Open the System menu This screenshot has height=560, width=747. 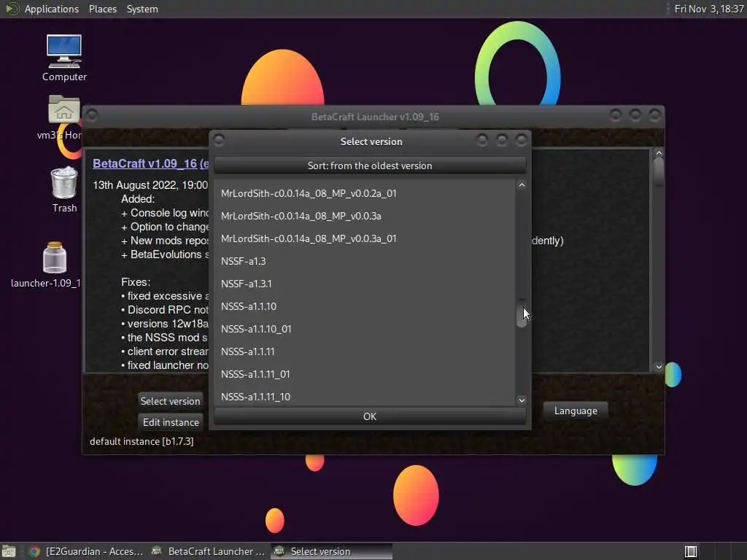[142, 9]
